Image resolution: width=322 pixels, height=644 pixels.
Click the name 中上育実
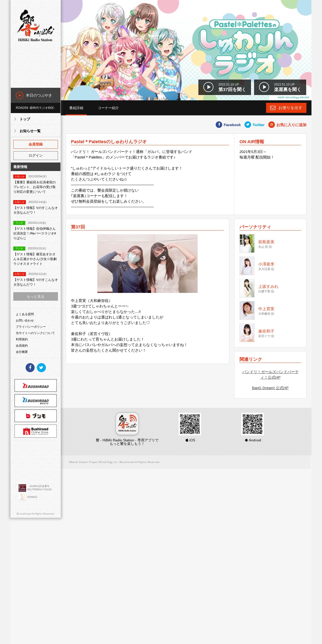(266, 309)
